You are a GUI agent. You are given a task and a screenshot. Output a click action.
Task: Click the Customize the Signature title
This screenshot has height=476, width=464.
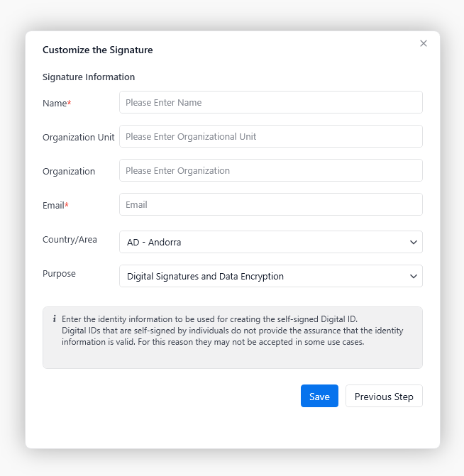pos(97,50)
